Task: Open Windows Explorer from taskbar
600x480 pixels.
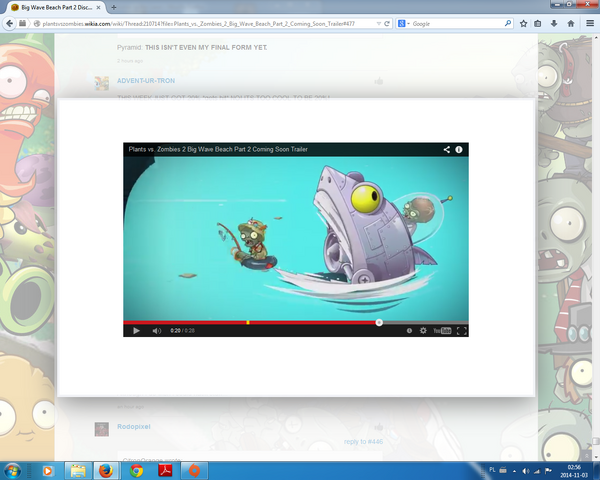Action: point(78,470)
